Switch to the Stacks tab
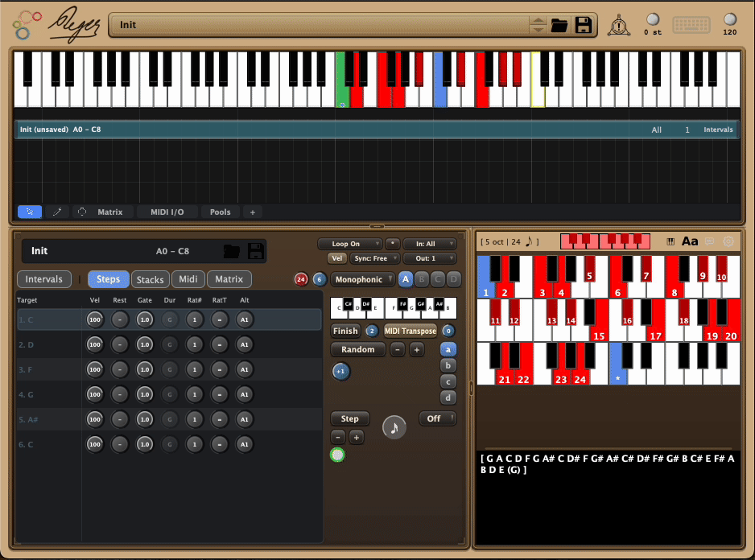 (x=151, y=279)
